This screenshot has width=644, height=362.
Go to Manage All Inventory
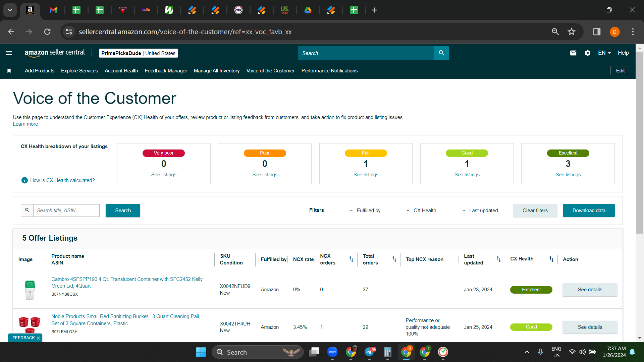217,71
